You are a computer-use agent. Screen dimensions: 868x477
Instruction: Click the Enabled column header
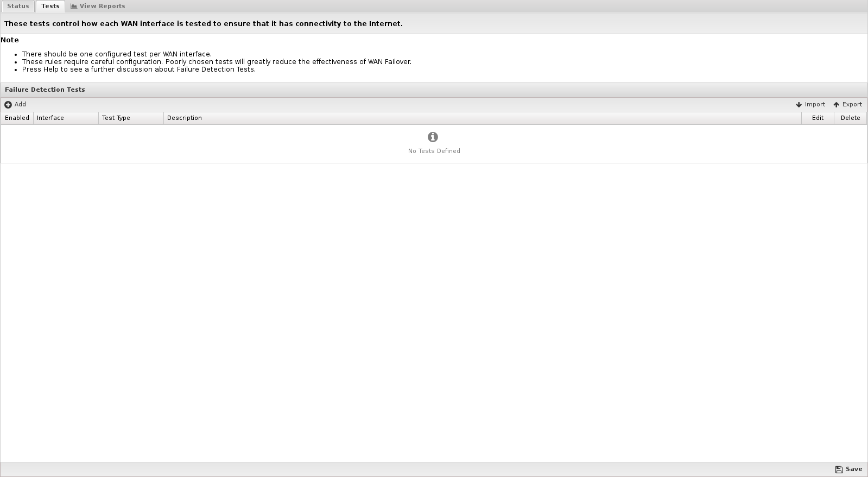point(17,118)
